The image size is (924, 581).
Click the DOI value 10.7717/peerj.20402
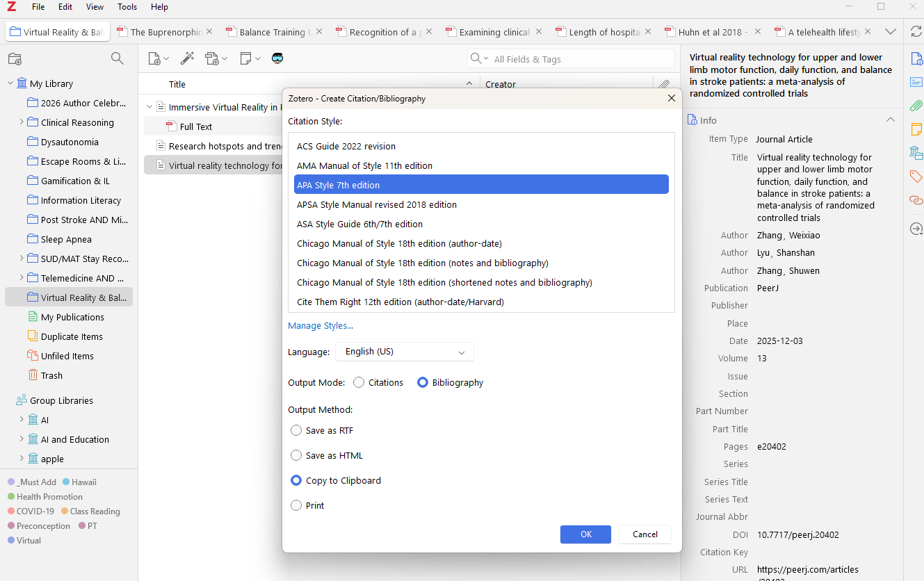click(x=798, y=534)
